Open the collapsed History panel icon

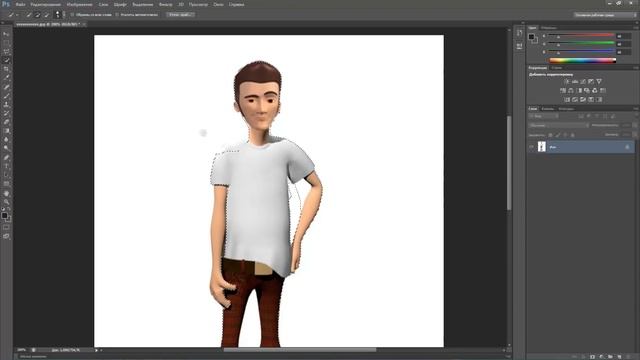click(519, 33)
